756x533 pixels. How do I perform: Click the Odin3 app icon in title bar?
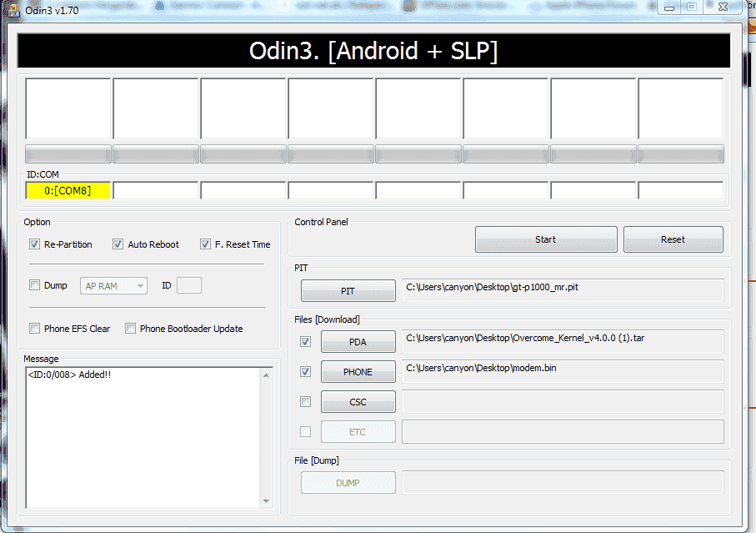[14, 10]
